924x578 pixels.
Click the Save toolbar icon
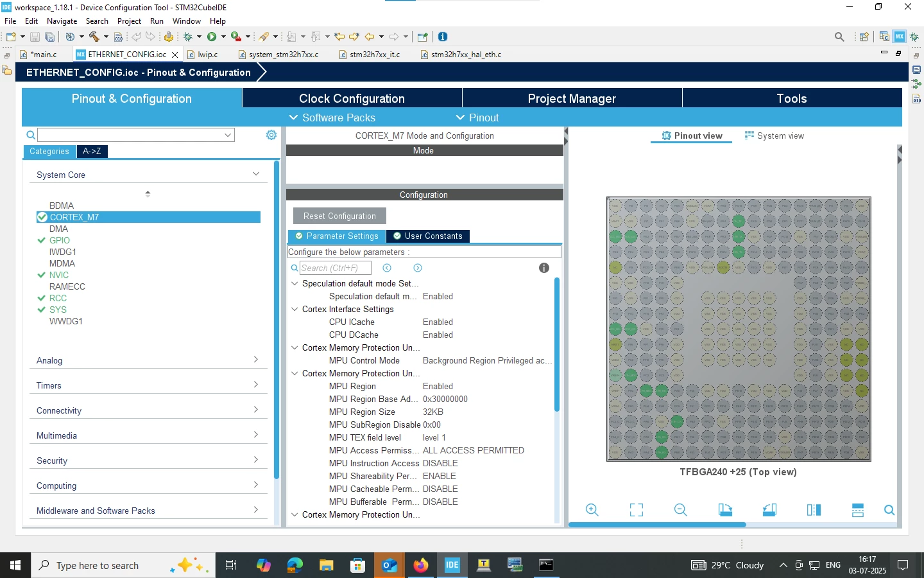coord(35,37)
